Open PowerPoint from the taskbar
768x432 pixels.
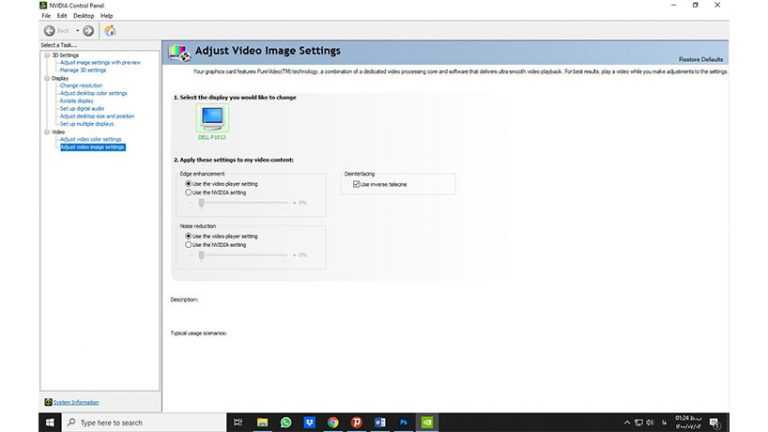coord(357,422)
